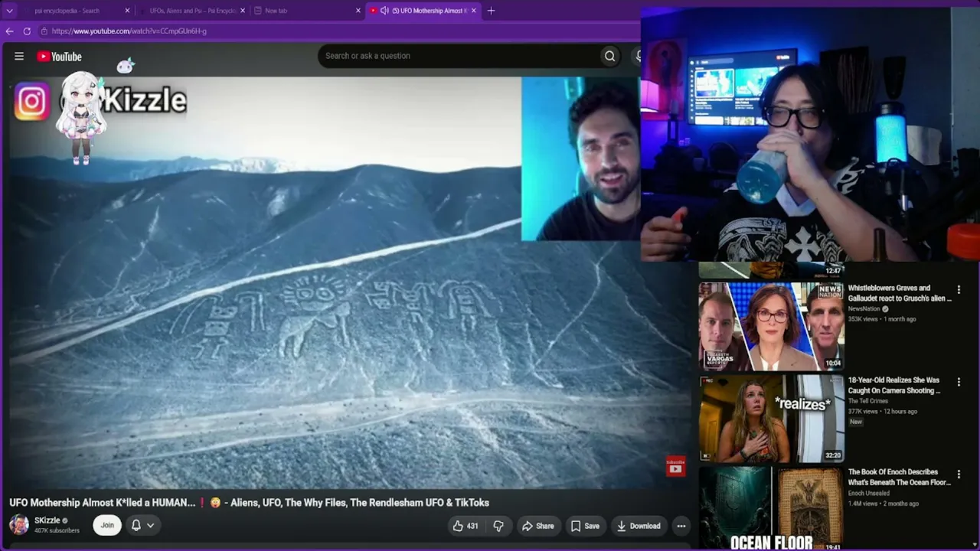This screenshot has height=551, width=980.
Task: Open '18-Year-Old Realizes She Was Caught' title
Action: coord(893,385)
